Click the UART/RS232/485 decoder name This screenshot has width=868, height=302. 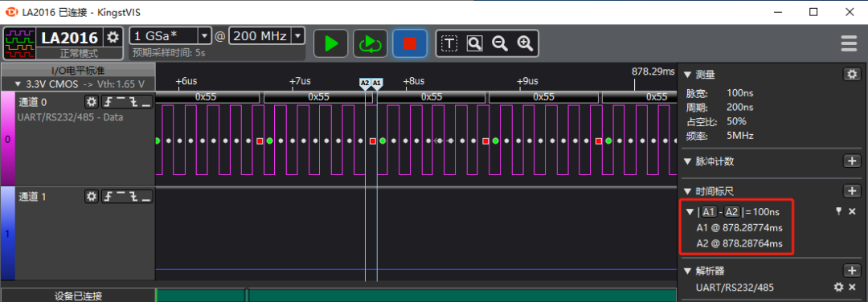[735, 287]
